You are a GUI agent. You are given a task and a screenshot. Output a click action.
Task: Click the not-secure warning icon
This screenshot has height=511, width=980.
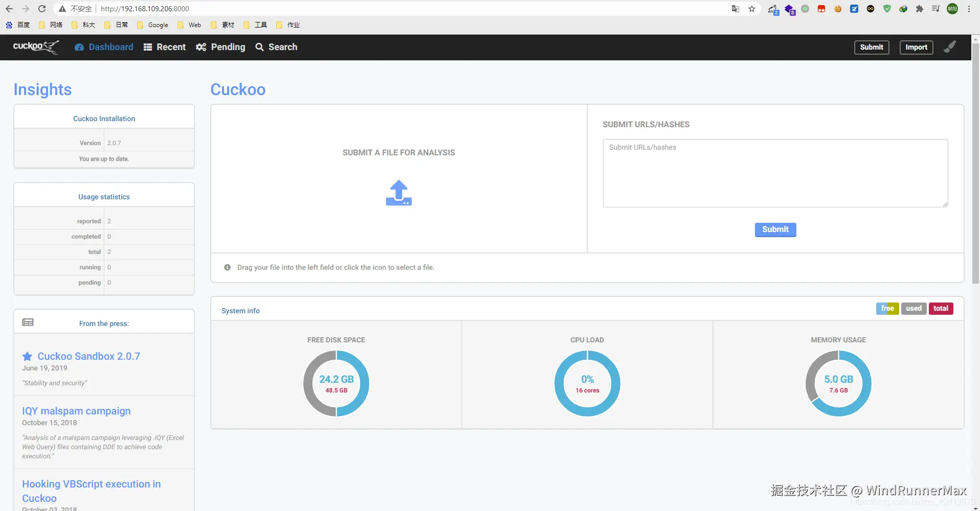pyautogui.click(x=62, y=9)
